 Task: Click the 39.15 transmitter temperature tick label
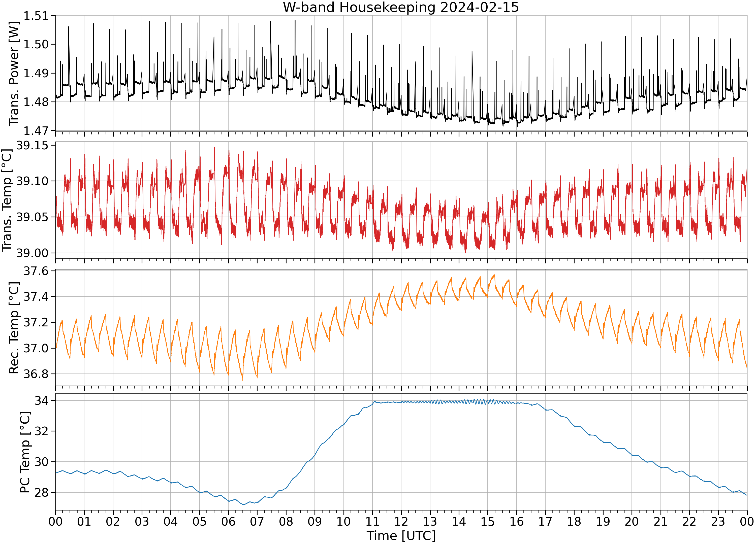tap(32, 145)
